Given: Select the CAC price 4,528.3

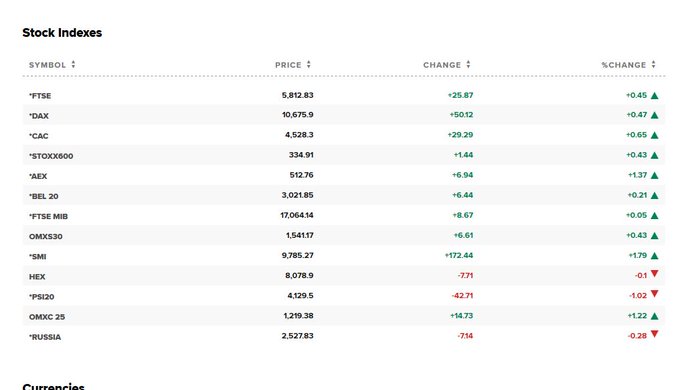Looking at the screenshot, I should [299, 135].
